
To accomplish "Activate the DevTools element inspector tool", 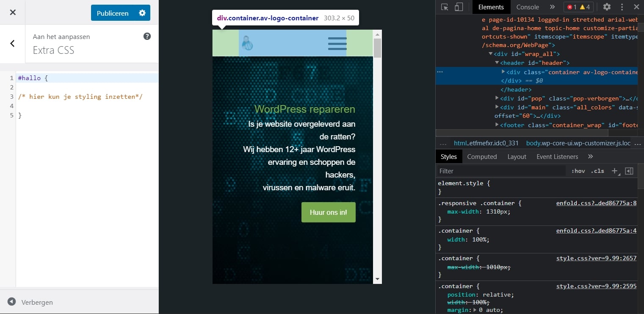I will click(x=445, y=7).
